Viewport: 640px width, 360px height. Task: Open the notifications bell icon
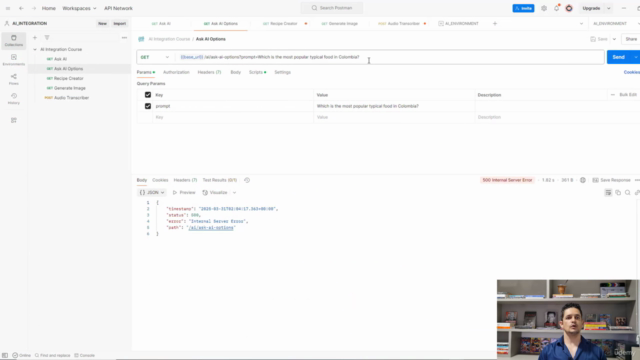tap(556, 8)
